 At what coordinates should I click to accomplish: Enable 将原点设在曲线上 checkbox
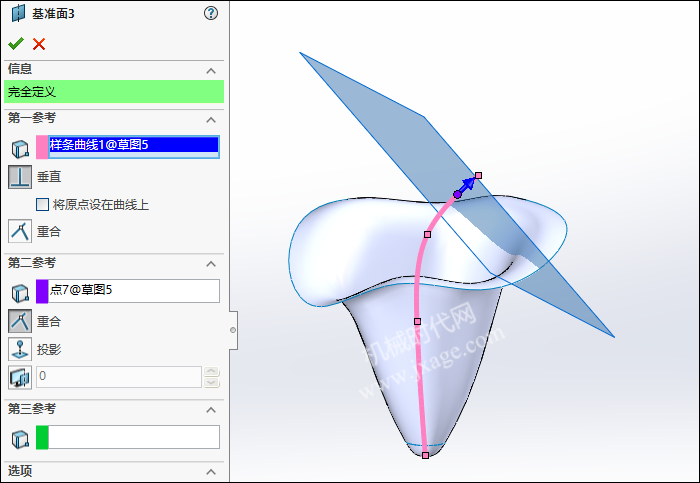coord(42,204)
